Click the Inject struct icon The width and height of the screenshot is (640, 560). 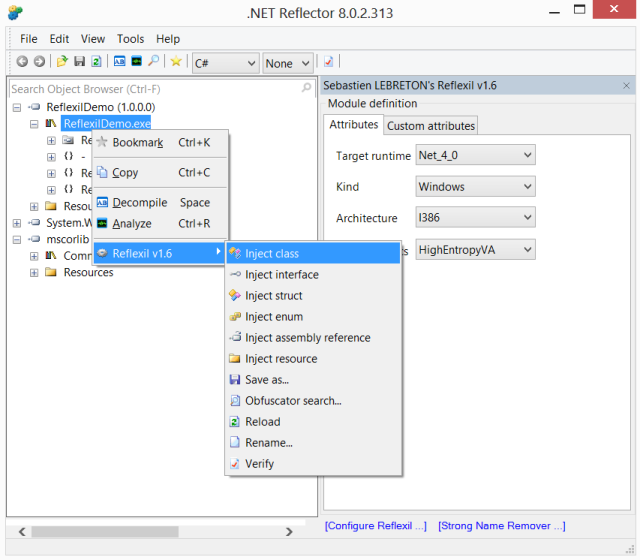pos(235,295)
